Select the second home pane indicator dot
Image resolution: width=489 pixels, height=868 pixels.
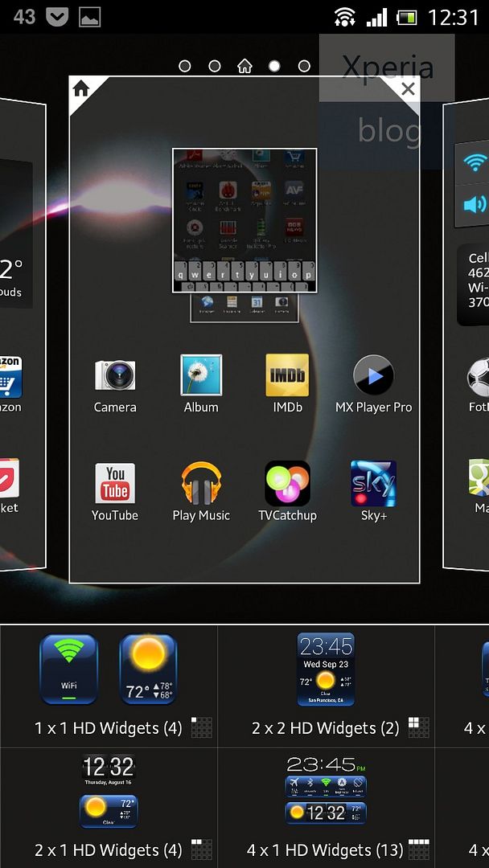pyautogui.click(x=215, y=67)
